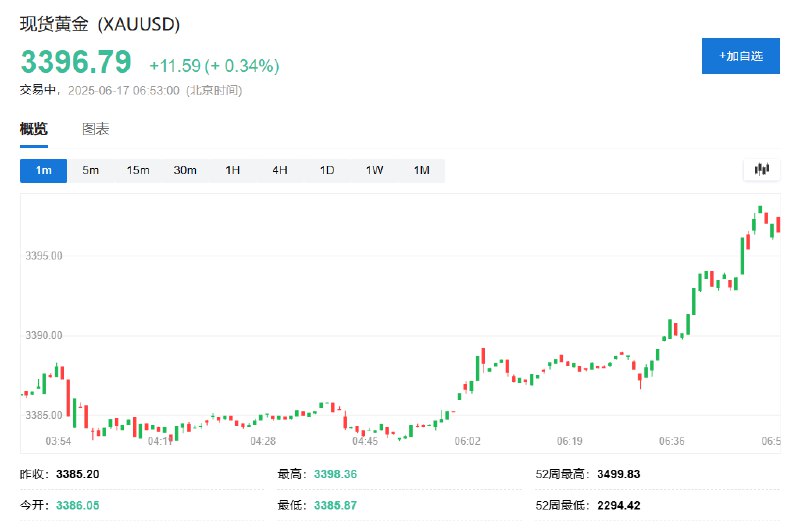Click the 06:36 time axis label
Screen dimensions: 800x529
coord(671,441)
